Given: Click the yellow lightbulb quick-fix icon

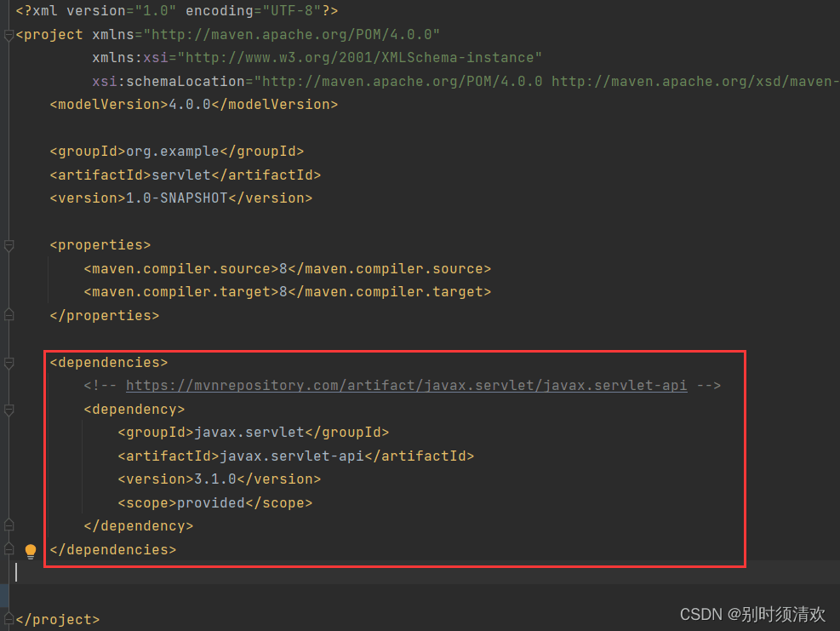Looking at the screenshot, I should pyautogui.click(x=31, y=551).
